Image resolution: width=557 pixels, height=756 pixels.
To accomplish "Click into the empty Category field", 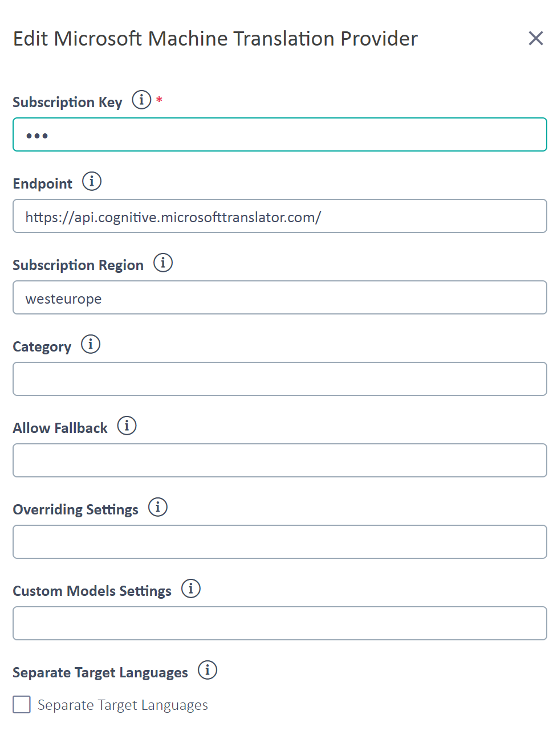I will 280,379.
